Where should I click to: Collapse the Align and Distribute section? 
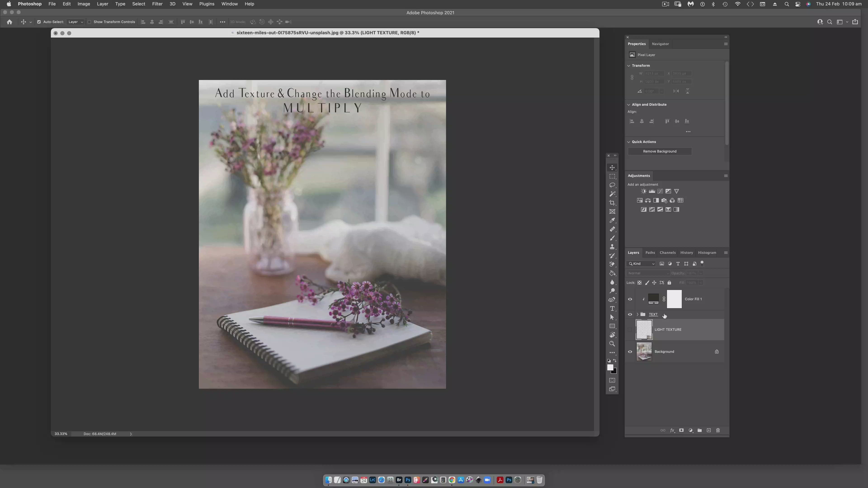[x=629, y=104]
